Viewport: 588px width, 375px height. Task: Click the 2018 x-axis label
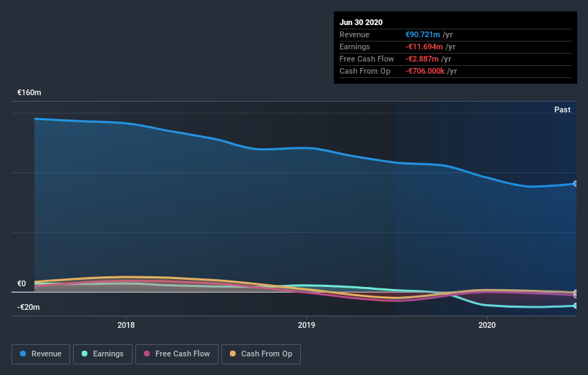point(126,325)
